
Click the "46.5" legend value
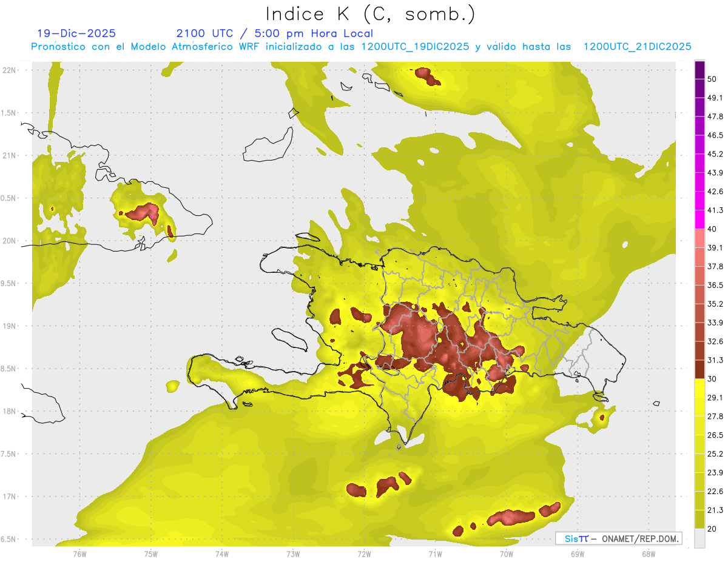[x=715, y=135]
